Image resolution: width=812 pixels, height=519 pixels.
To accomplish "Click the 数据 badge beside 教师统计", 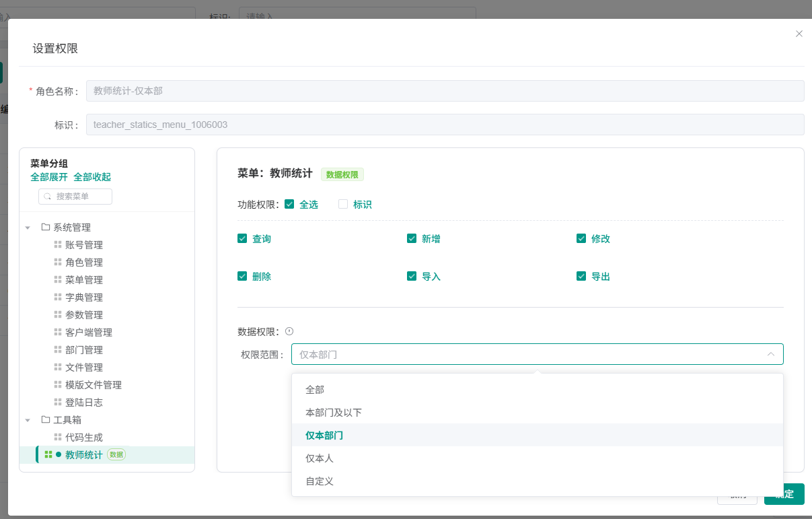I will click(x=116, y=455).
